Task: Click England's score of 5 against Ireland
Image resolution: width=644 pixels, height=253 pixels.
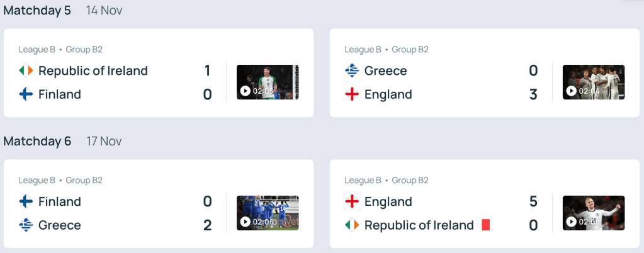Action: tap(533, 201)
